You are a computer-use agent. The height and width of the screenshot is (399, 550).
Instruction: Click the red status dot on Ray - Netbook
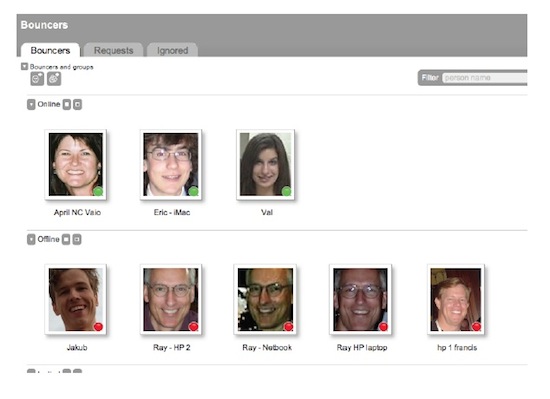pyautogui.click(x=288, y=326)
